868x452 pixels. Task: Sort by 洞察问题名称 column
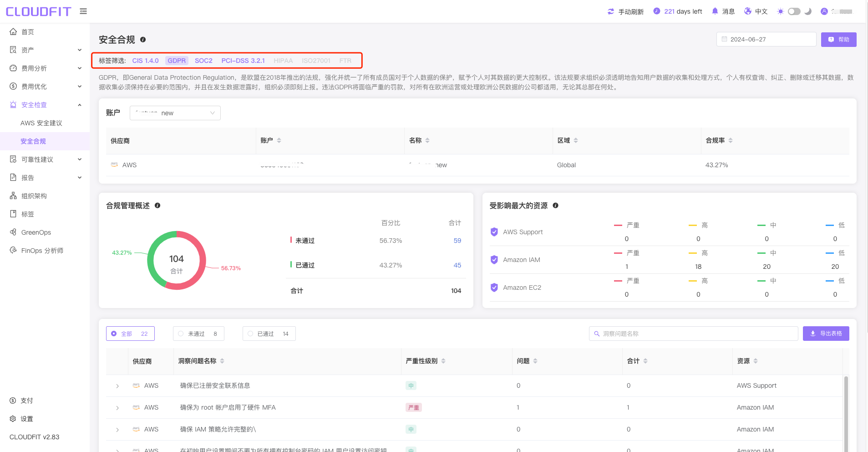222,361
